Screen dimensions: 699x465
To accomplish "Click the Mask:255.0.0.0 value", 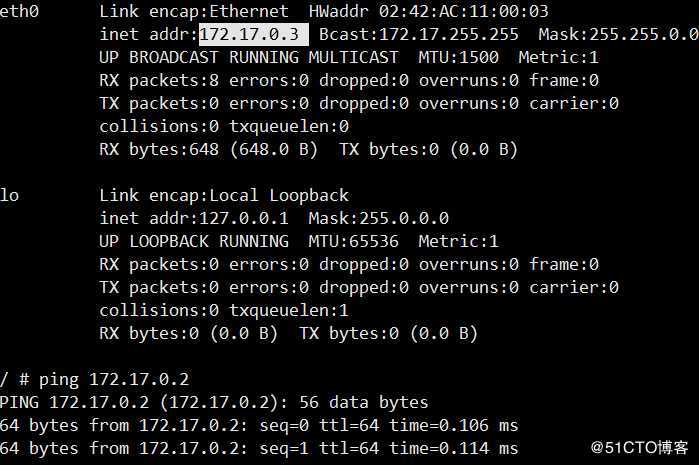I will [384, 218].
